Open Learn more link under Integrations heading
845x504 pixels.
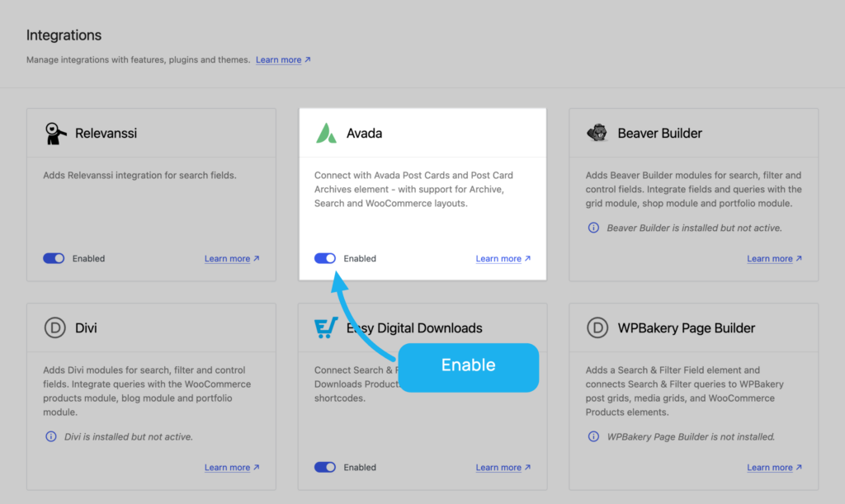283,59
